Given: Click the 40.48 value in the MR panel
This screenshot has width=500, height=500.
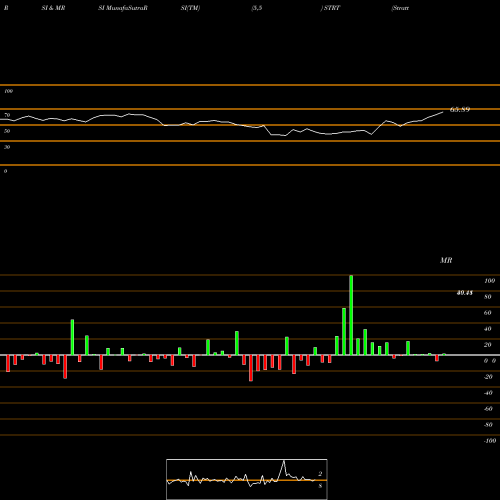Looking at the screenshot, I should pyautogui.click(x=465, y=293).
